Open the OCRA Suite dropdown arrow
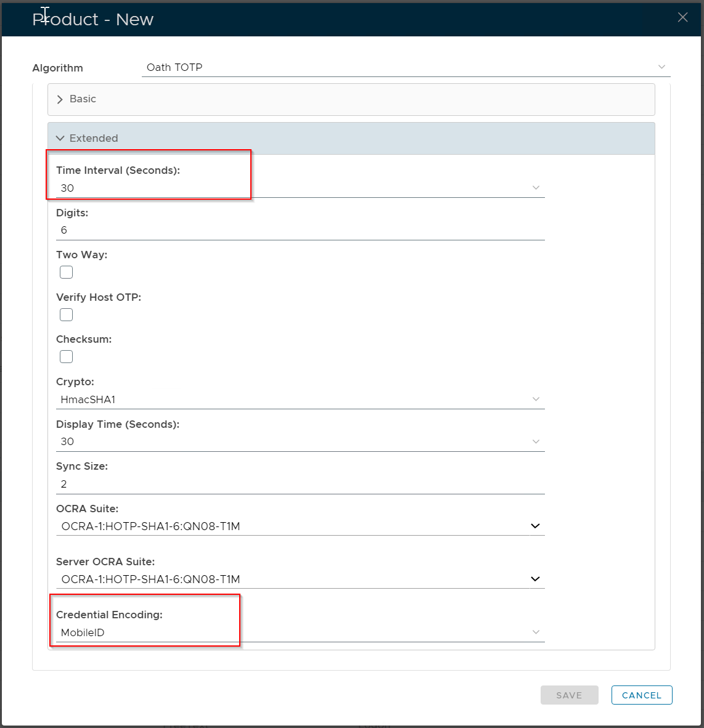Screen dimensions: 704x728 [535, 526]
